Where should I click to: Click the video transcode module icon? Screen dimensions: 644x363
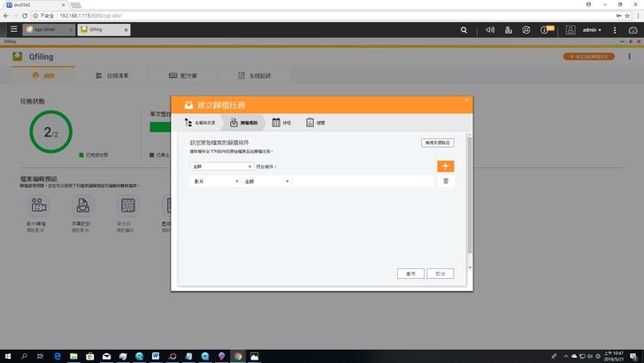(x=36, y=205)
